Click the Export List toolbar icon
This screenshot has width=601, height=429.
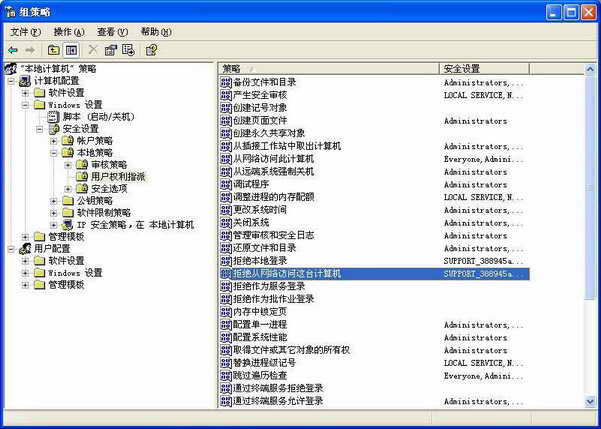[129, 49]
